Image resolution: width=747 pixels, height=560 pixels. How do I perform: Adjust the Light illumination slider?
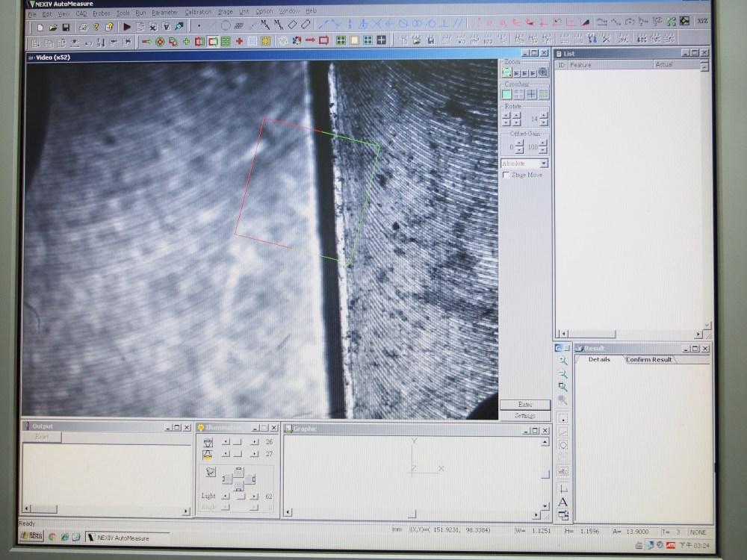click(x=239, y=496)
